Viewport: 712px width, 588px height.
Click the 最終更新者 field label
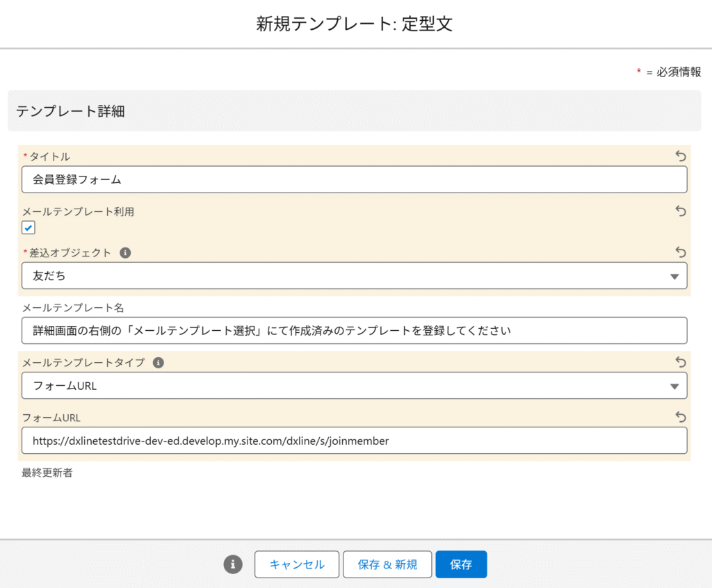click(47, 473)
